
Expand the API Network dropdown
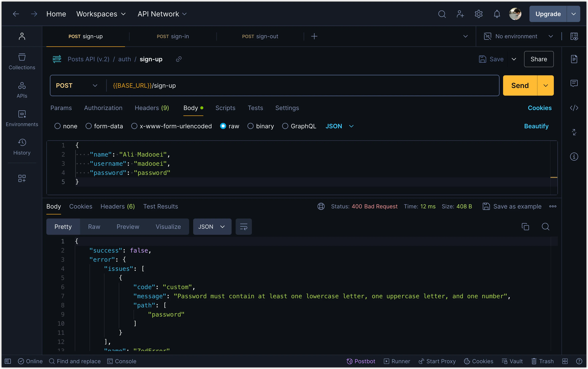click(162, 14)
